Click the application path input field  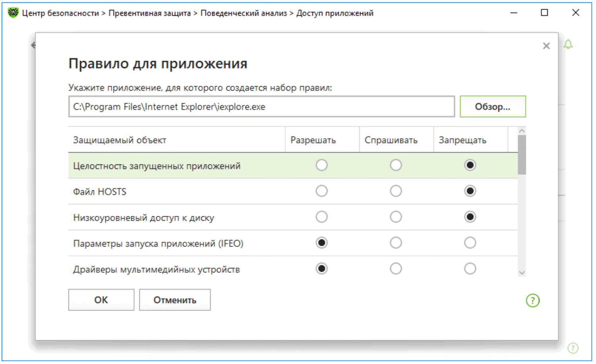click(x=261, y=107)
